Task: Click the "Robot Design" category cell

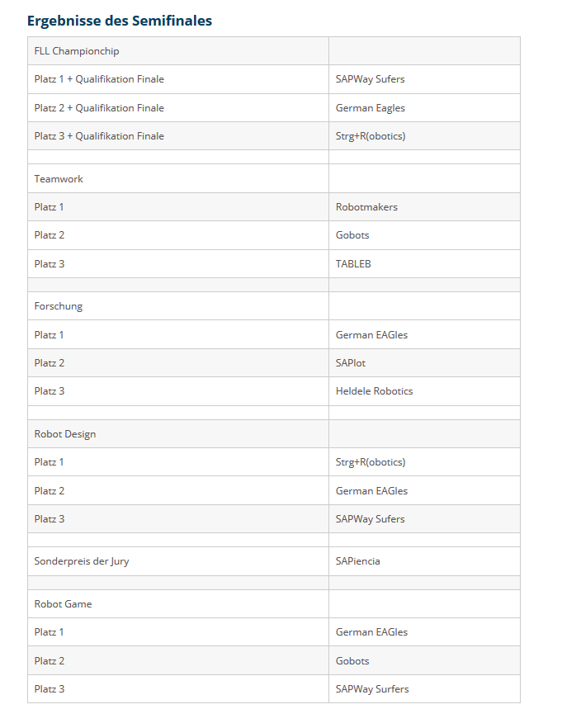Action: click(65, 434)
